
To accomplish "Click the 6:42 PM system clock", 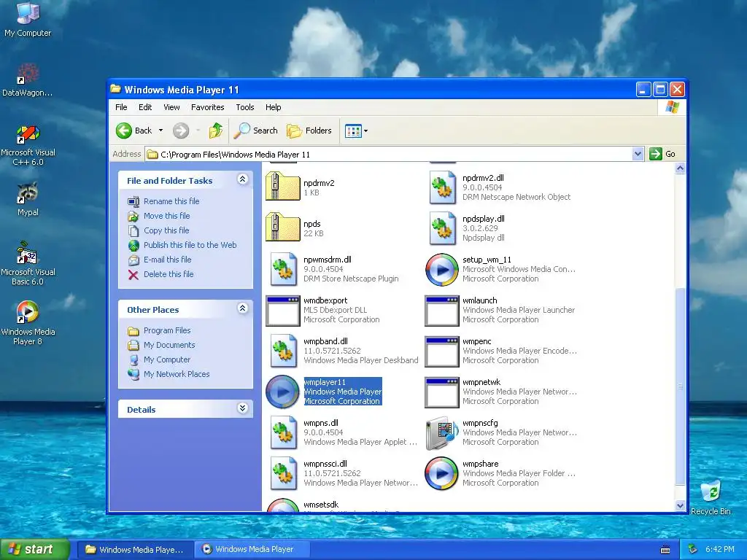I will click(x=720, y=549).
